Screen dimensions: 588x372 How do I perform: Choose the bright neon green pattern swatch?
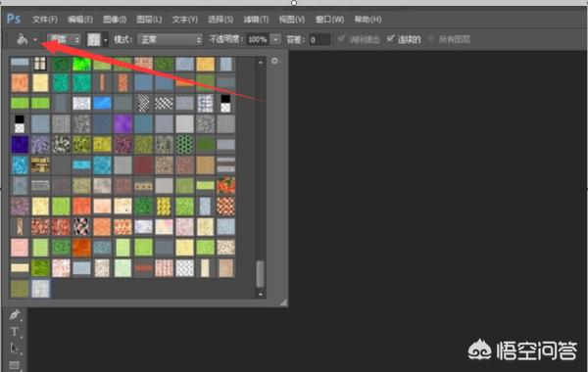click(x=81, y=64)
